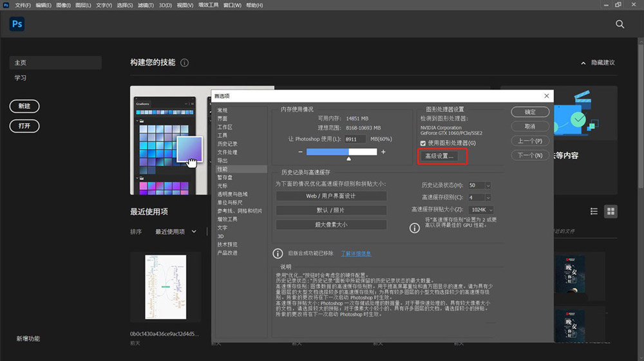The height and width of the screenshot is (361, 644).
Task: Open the 最近使用项 sort dropdown
Action: (175, 232)
